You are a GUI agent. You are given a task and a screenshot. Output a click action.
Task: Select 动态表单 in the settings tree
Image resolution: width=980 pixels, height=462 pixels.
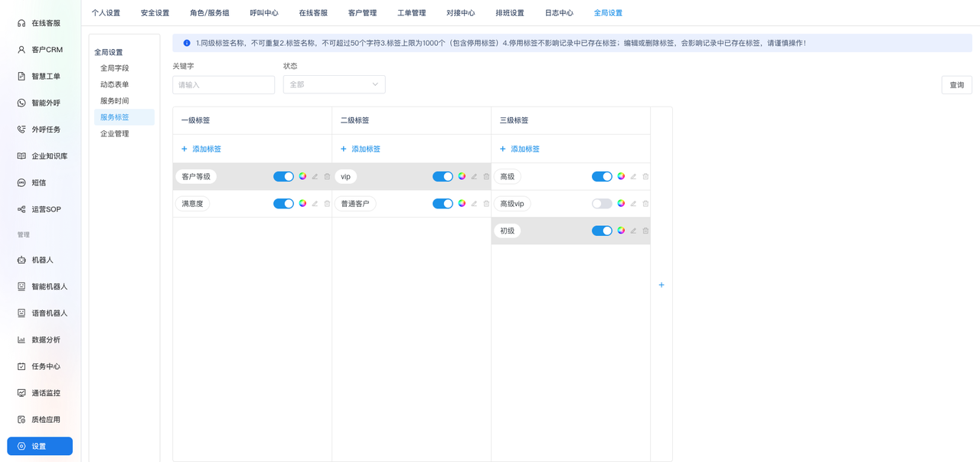pos(115,84)
